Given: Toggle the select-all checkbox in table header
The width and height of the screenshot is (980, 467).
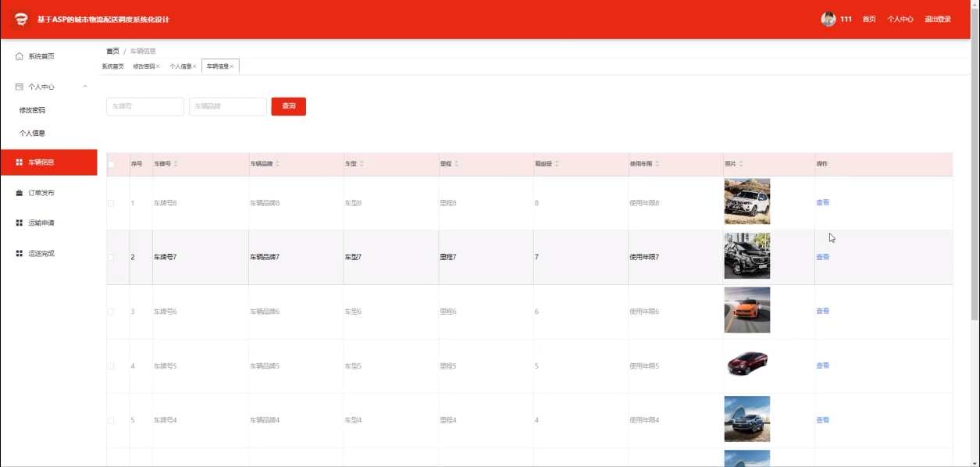Looking at the screenshot, I should [x=111, y=164].
